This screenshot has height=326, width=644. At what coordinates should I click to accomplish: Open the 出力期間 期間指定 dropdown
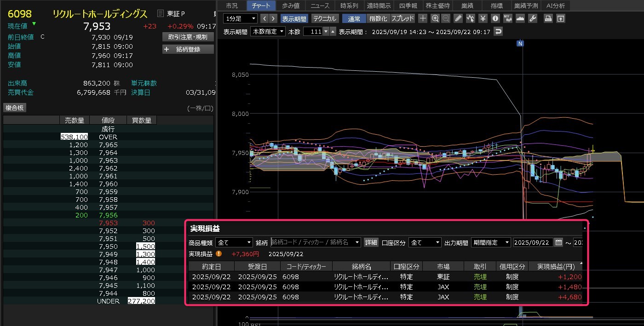[x=491, y=242]
